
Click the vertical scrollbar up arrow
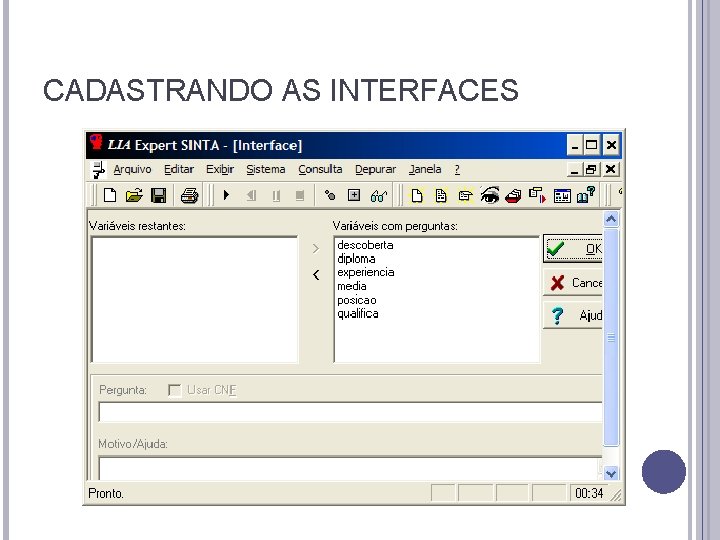[x=611, y=219]
